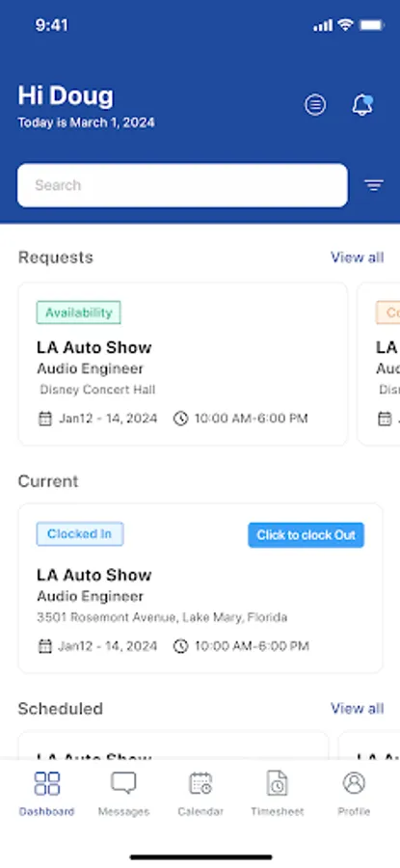400x868 pixels.
Task: Click Jan12 - 14, 2024 in Requests card
Action: (x=108, y=419)
